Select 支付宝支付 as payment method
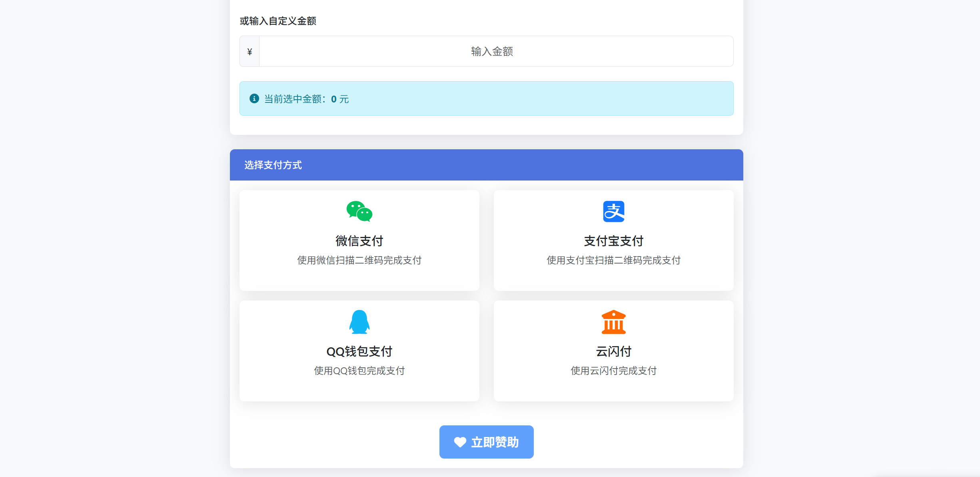Viewport: 980px width, 477px height. 613,240
